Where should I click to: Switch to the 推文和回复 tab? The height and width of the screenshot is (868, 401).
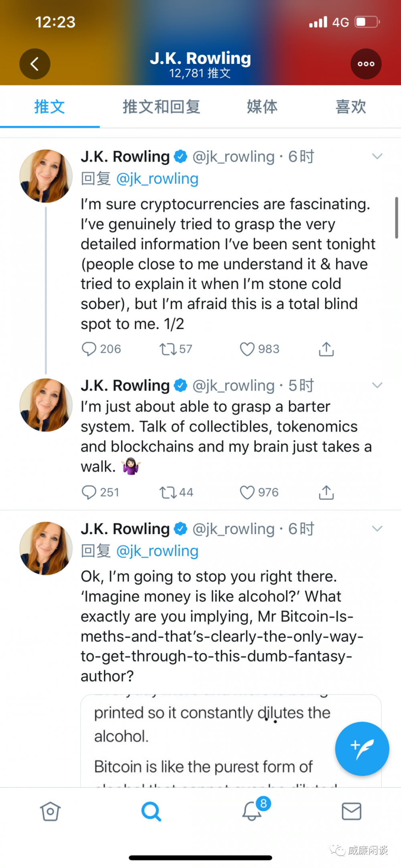point(161,107)
